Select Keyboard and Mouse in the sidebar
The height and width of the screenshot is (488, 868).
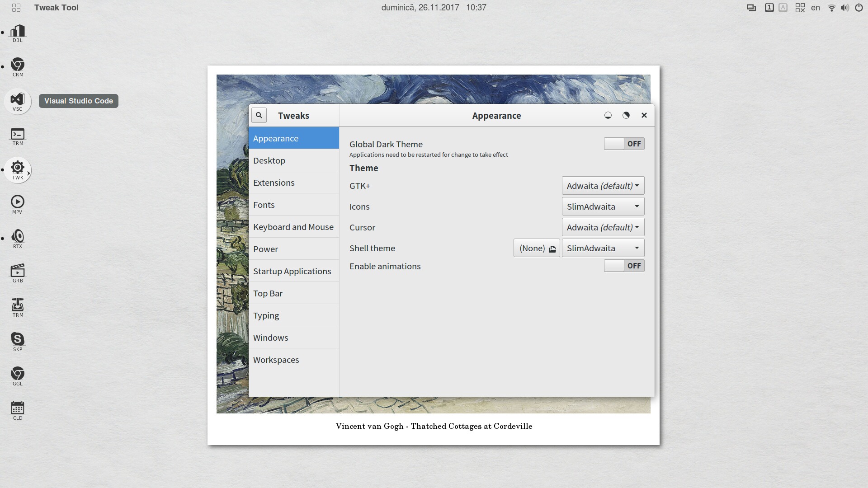click(293, 227)
